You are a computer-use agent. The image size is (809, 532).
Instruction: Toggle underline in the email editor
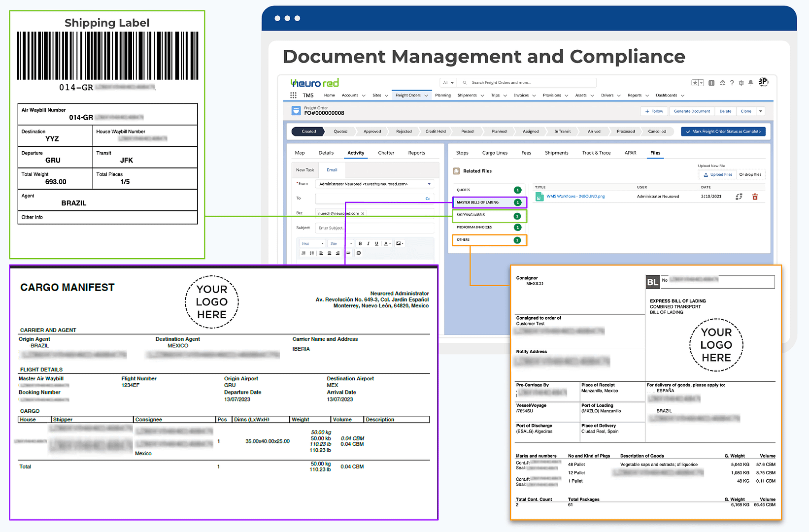click(376, 243)
